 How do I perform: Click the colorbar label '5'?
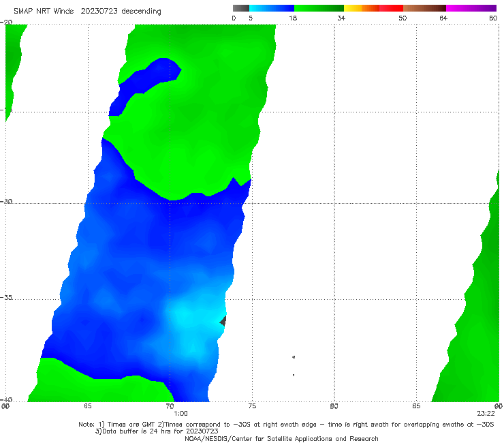click(251, 18)
